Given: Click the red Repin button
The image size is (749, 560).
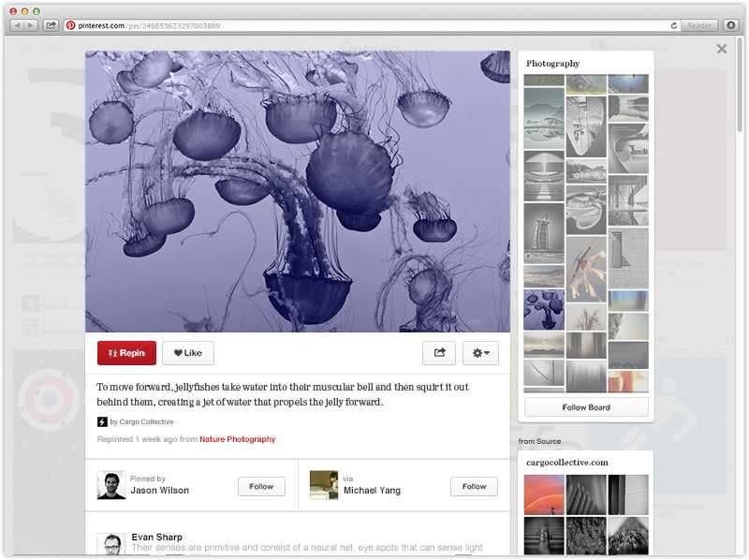Looking at the screenshot, I should click(126, 353).
